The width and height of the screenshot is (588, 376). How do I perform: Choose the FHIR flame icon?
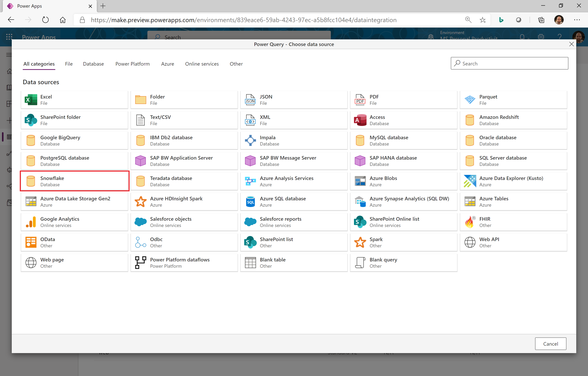pyautogui.click(x=470, y=222)
